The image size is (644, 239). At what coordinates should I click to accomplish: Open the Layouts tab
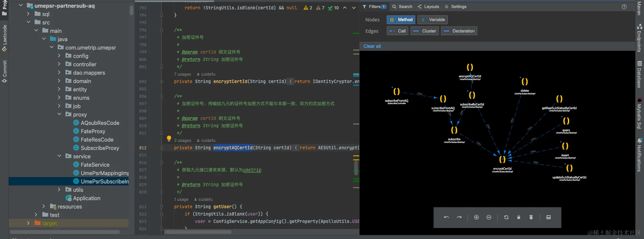tap(428, 7)
